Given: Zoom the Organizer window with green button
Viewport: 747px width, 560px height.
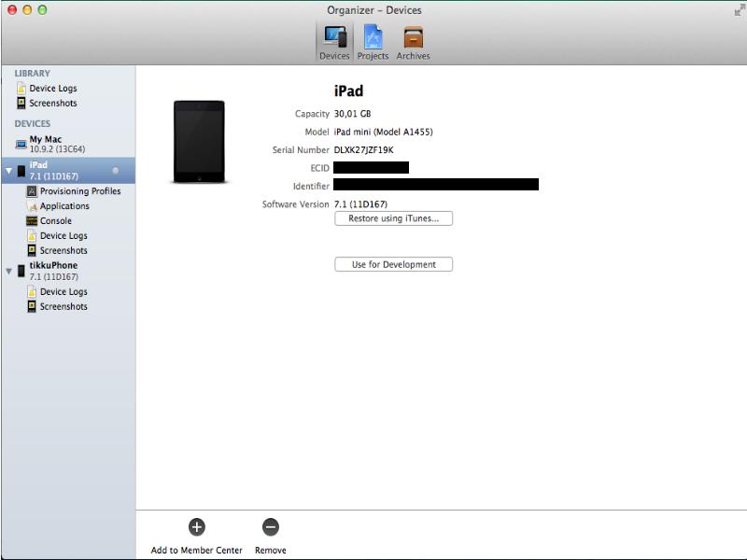Looking at the screenshot, I should [x=42, y=10].
